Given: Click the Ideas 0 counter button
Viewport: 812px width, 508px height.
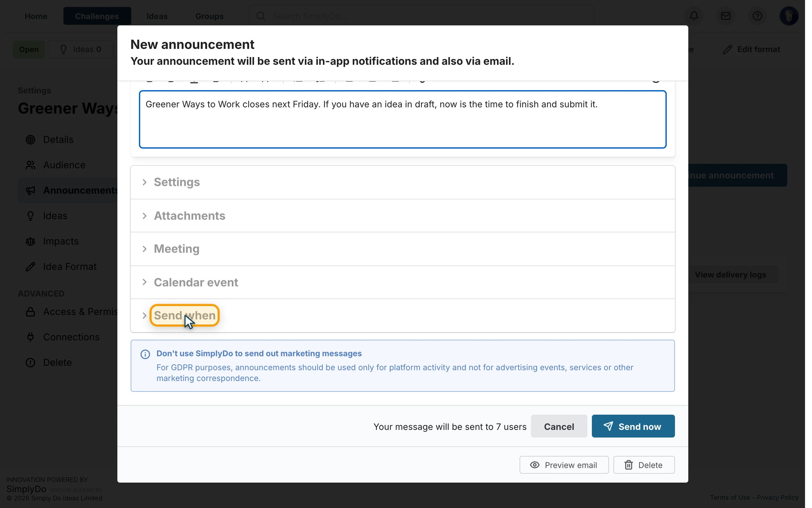Looking at the screenshot, I should point(81,50).
